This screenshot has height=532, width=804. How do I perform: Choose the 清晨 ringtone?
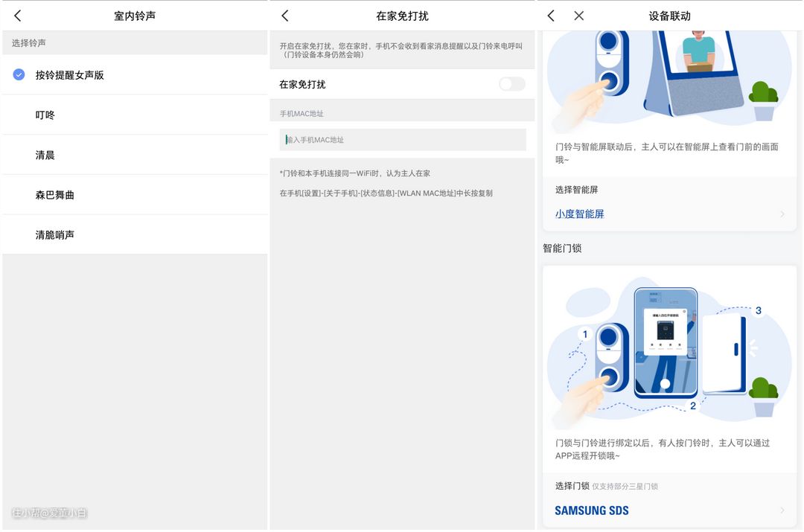click(x=45, y=155)
